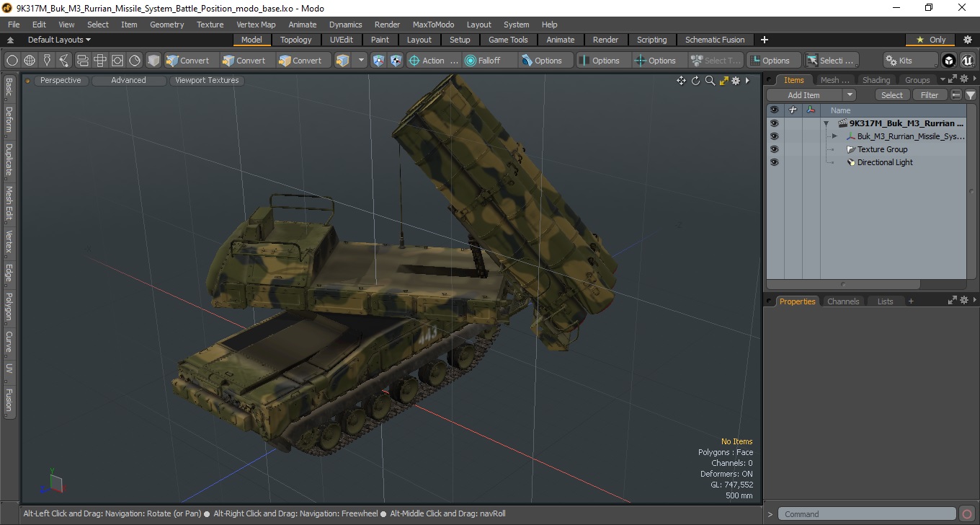Viewport: 980px width, 525px height.
Task: Click the Add Item button
Action: [x=804, y=95]
